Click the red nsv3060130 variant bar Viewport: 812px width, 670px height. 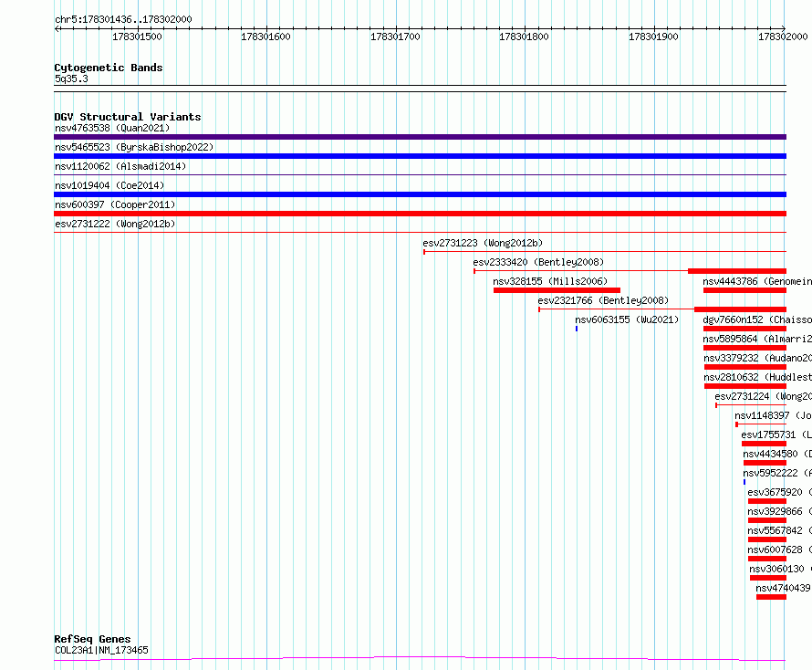coord(768,578)
